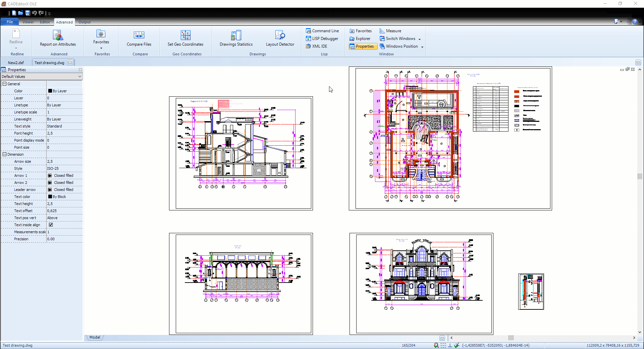Viewport: 644px width, 349px height.
Task: Collapse the General property group
Action: tap(5, 84)
